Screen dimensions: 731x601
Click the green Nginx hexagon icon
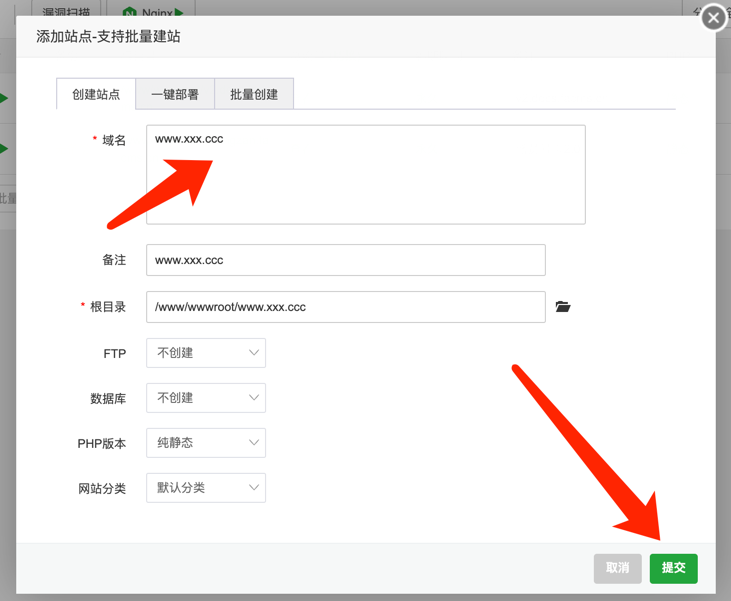130,13
